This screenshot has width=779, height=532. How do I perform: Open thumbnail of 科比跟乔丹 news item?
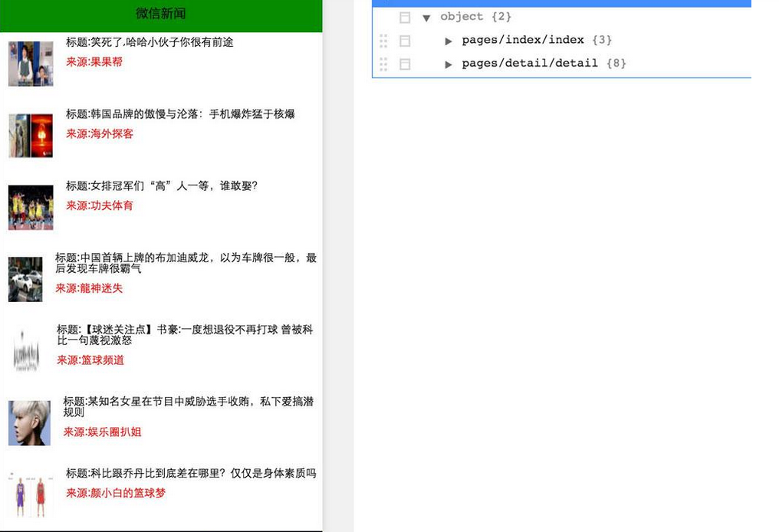click(31, 494)
